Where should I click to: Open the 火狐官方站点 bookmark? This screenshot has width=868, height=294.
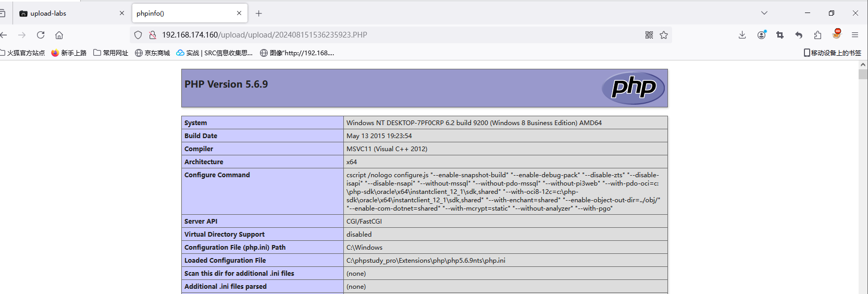tap(22, 53)
